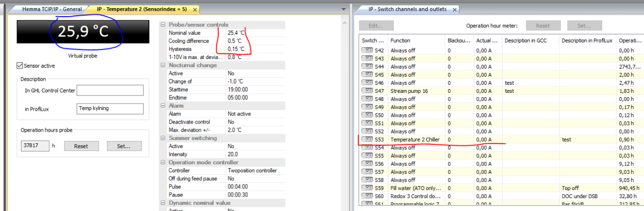644x211 pixels.
Task: Sort by the Blackout column header
Action: click(x=459, y=41)
